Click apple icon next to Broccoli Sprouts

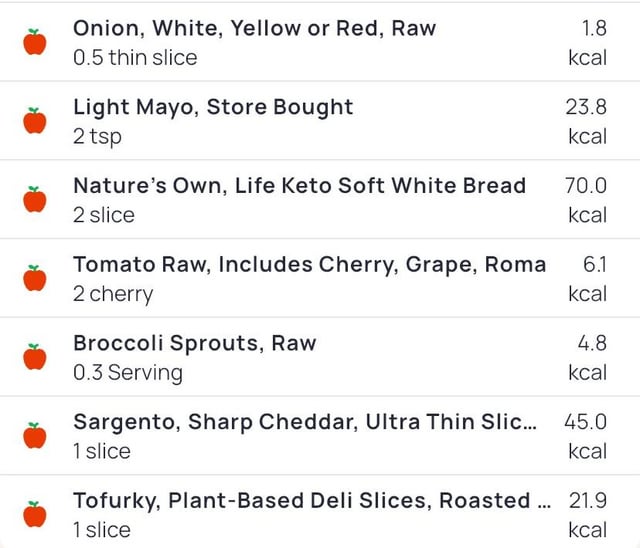click(35, 357)
